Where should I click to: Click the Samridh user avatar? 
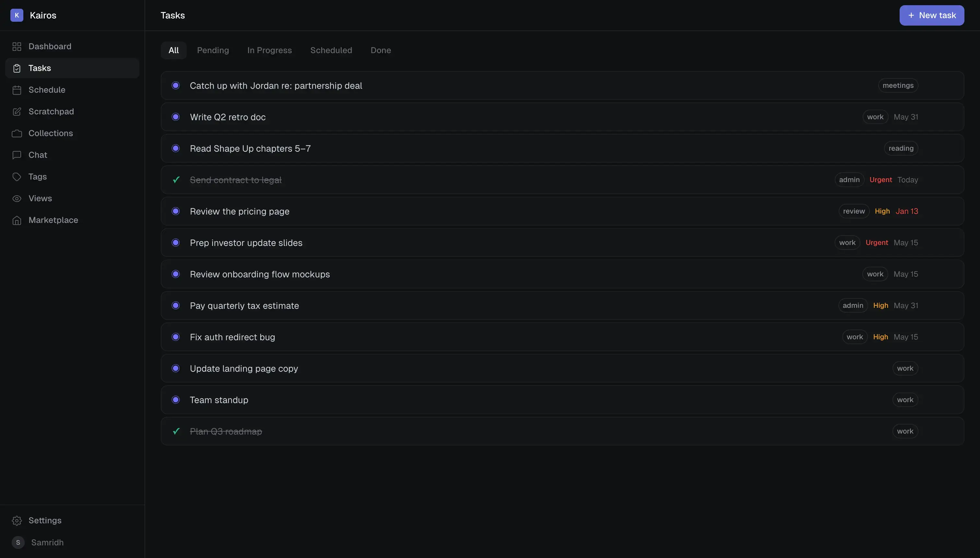pos(18,542)
